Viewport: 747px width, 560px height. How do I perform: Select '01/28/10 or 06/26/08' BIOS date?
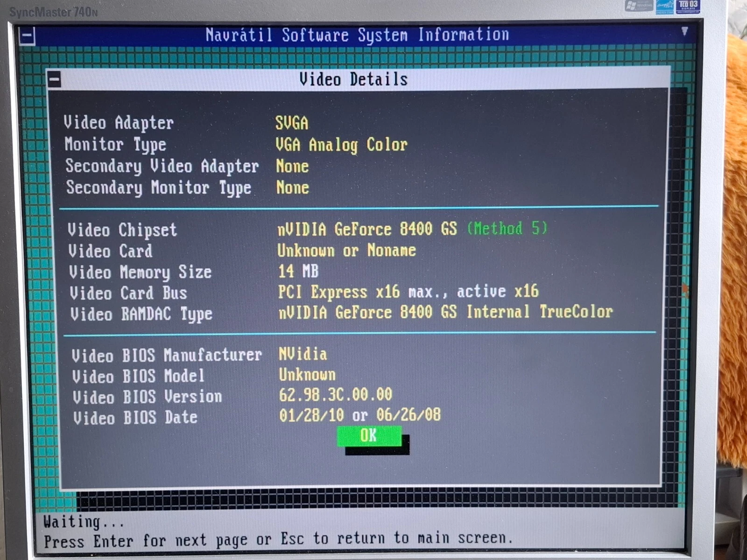click(360, 415)
